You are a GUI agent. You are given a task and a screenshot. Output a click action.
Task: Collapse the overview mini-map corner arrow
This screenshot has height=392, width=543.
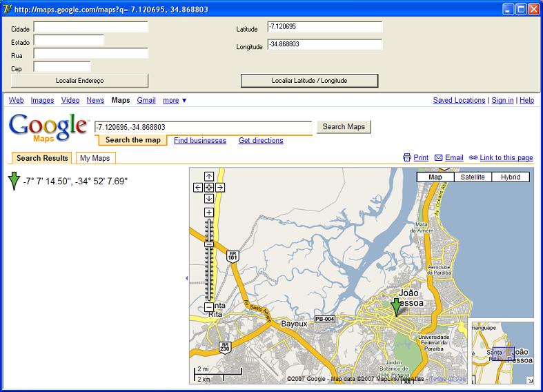(x=530, y=380)
